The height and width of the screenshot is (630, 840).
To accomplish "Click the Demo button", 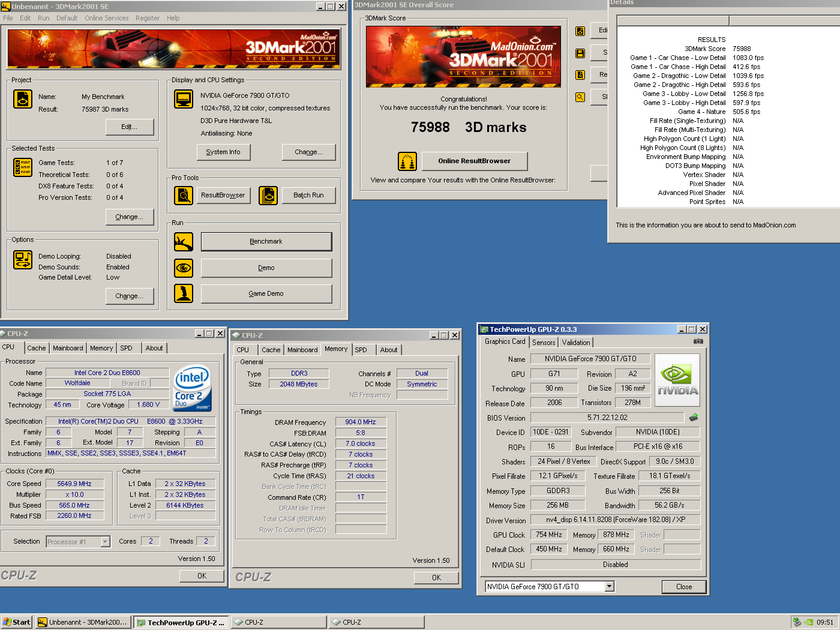I will [266, 268].
